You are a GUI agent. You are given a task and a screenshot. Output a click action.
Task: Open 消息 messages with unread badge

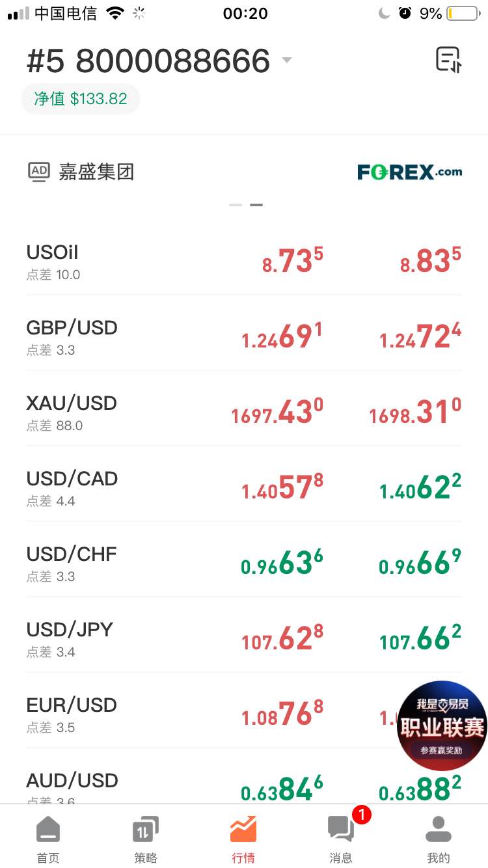point(341,839)
